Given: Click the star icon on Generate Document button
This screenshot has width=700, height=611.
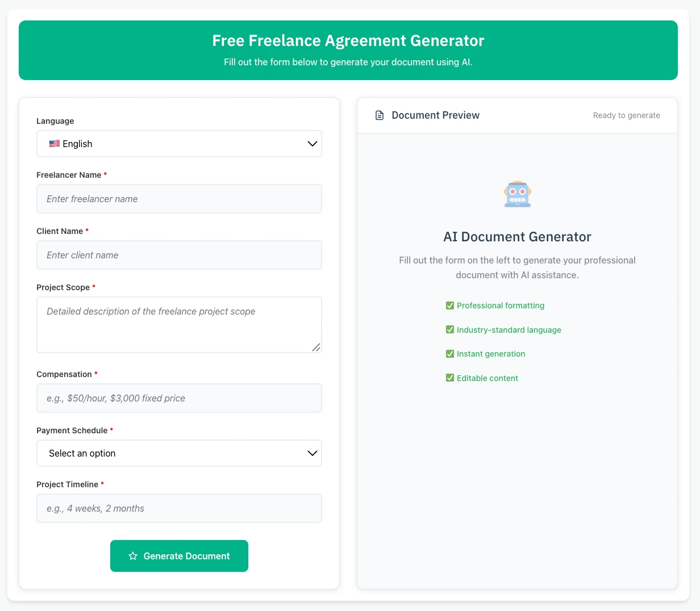Looking at the screenshot, I should (132, 556).
